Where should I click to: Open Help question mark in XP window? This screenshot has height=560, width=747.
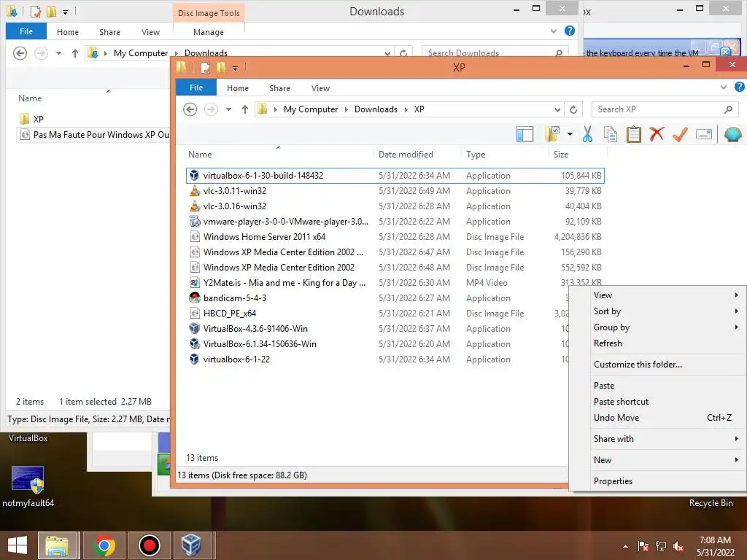740,87
